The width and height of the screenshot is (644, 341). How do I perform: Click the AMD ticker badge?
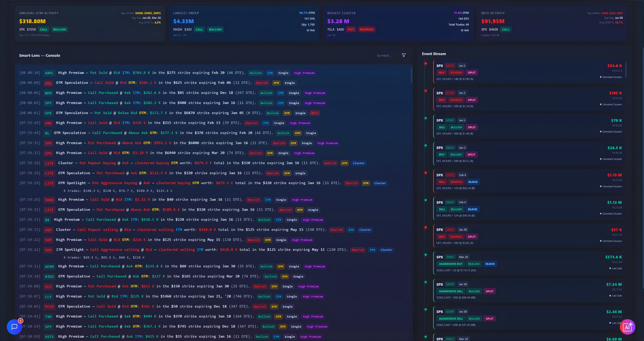point(48,123)
